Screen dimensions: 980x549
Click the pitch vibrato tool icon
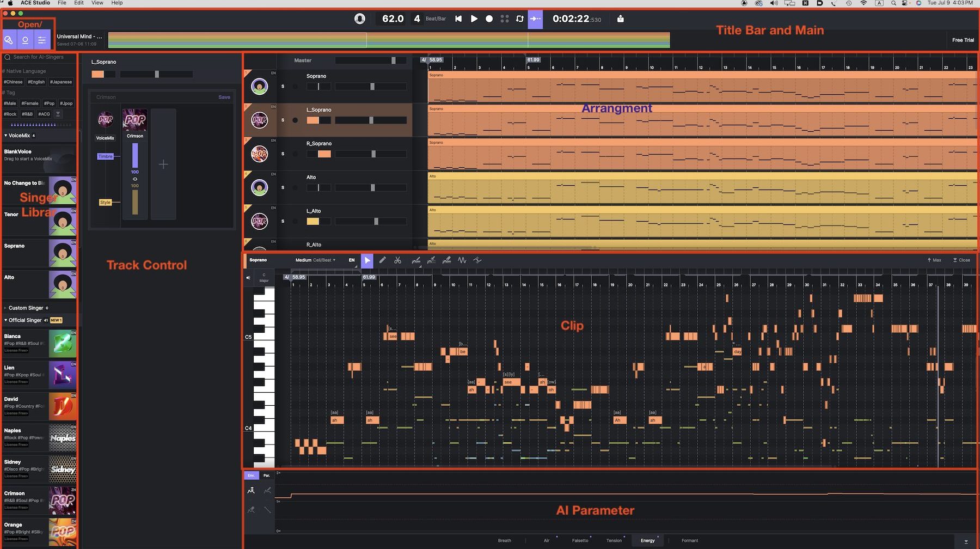point(463,260)
